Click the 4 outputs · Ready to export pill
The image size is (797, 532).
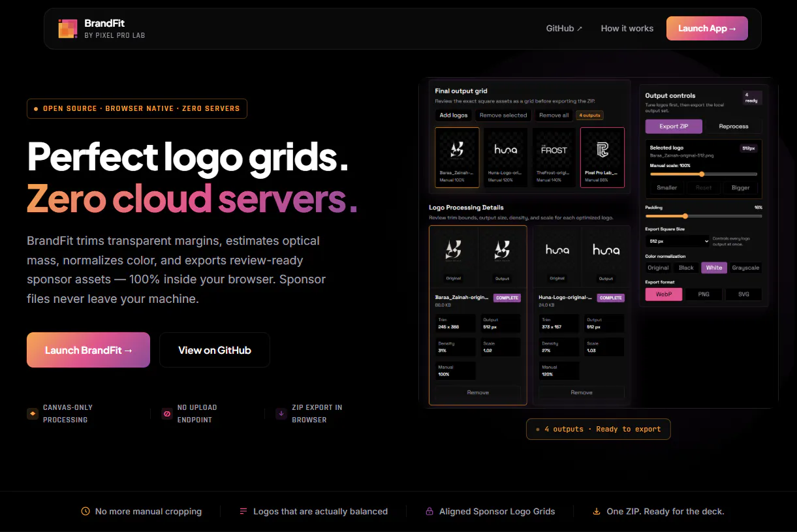pyautogui.click(x=599, y=429)
